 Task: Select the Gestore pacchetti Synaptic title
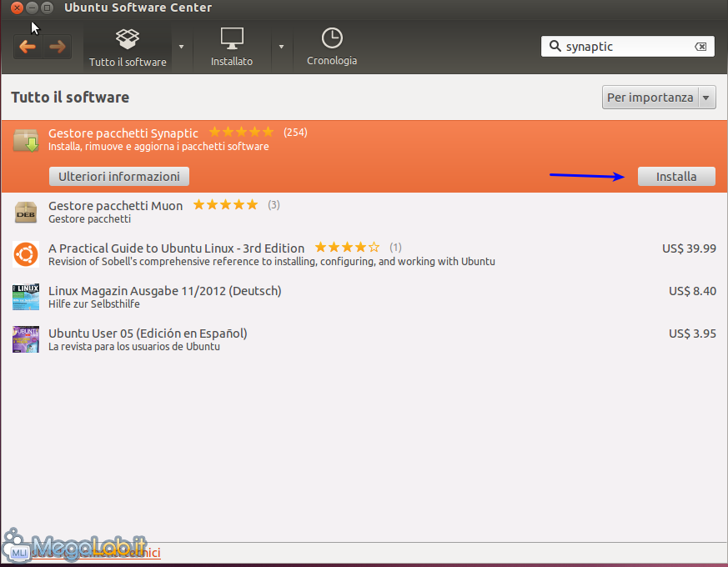pos(123,133)
